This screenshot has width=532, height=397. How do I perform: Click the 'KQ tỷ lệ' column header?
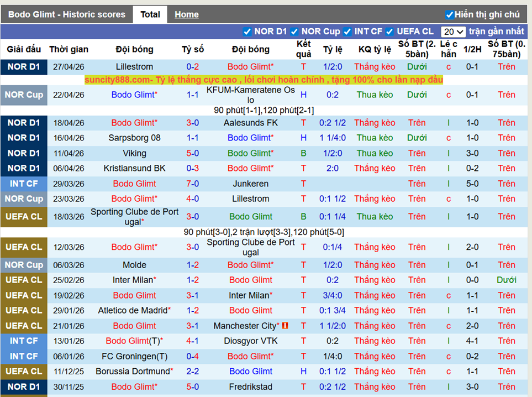point(375,49)
